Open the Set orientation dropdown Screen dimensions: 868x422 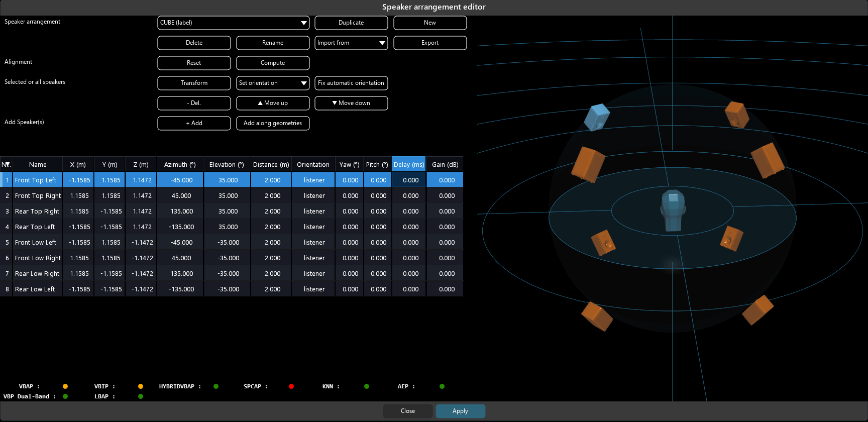[273, 83]
